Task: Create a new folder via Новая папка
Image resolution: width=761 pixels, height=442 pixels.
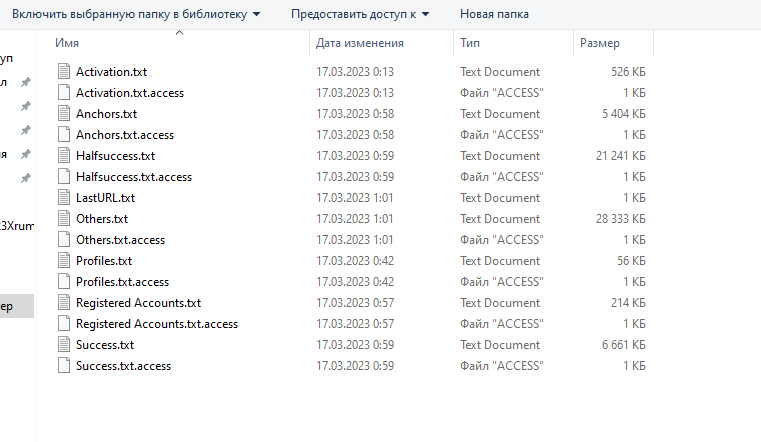Action: [494, 14]
